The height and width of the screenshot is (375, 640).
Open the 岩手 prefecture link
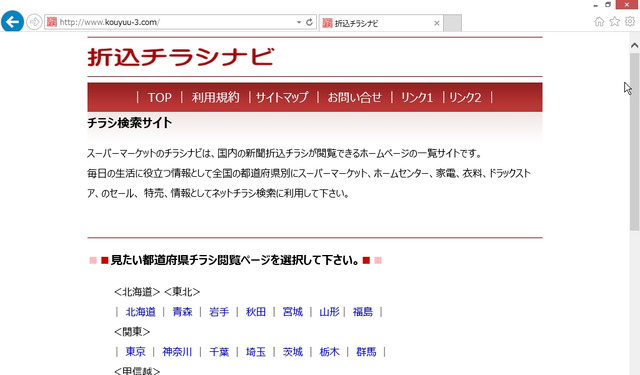tap(219, 312)
